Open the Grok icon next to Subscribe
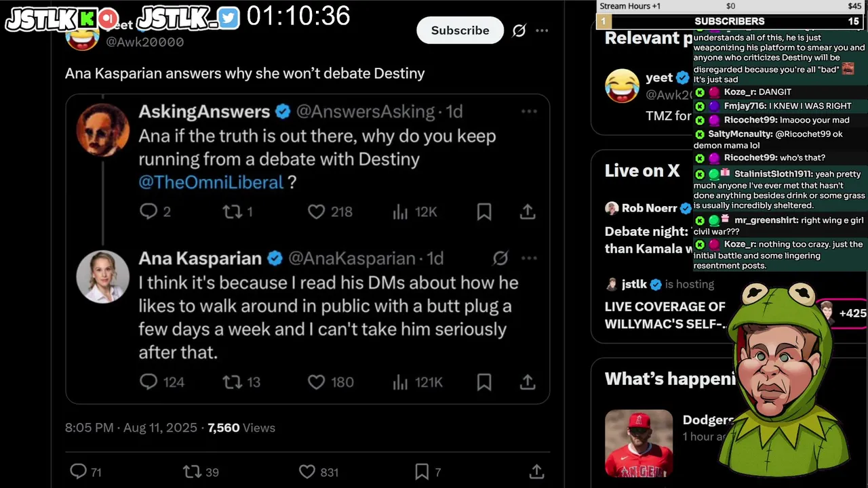Screen dimensions: 868x488 coord(519,30)
